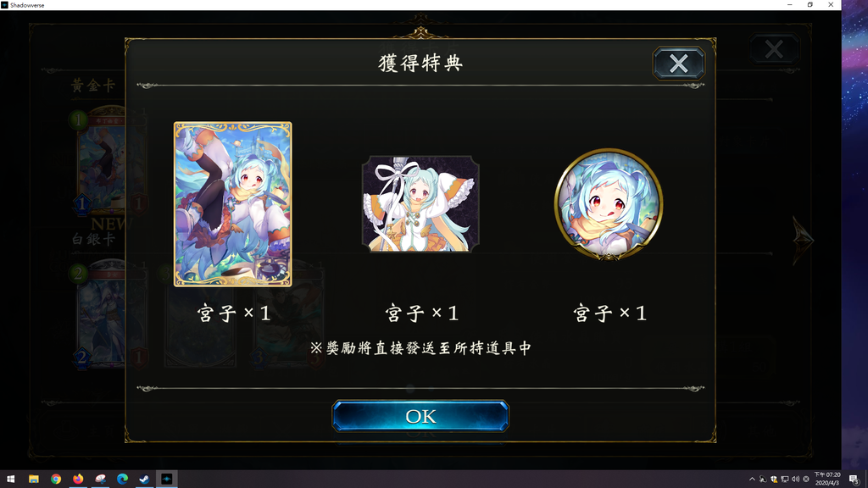
Task: Open the clock showing 07:20
Action: click(827, 480)
